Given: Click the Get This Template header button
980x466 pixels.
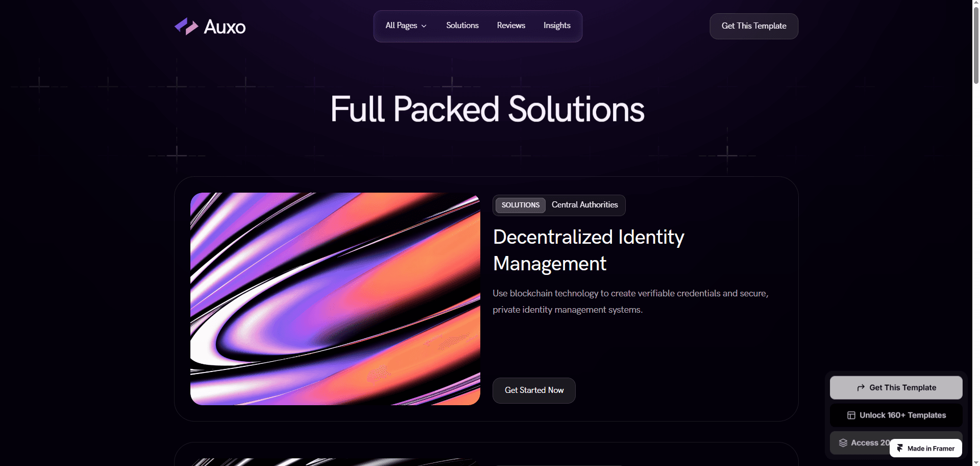Looking at the screenshot, I should [754, 26].
